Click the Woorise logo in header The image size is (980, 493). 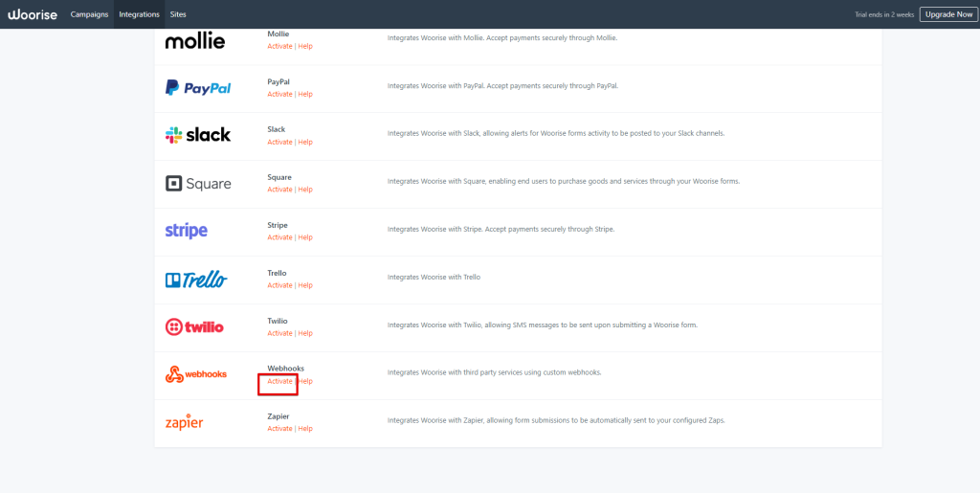[x=33, y=14]
